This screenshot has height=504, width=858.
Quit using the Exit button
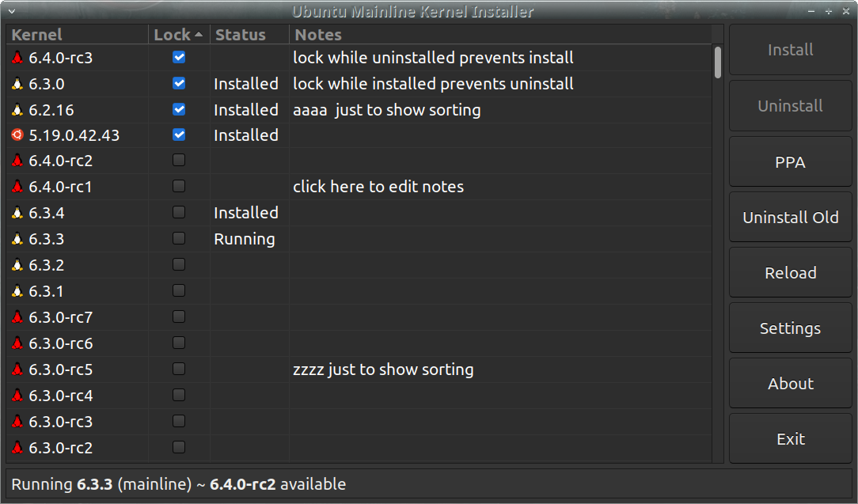[790, 439]
